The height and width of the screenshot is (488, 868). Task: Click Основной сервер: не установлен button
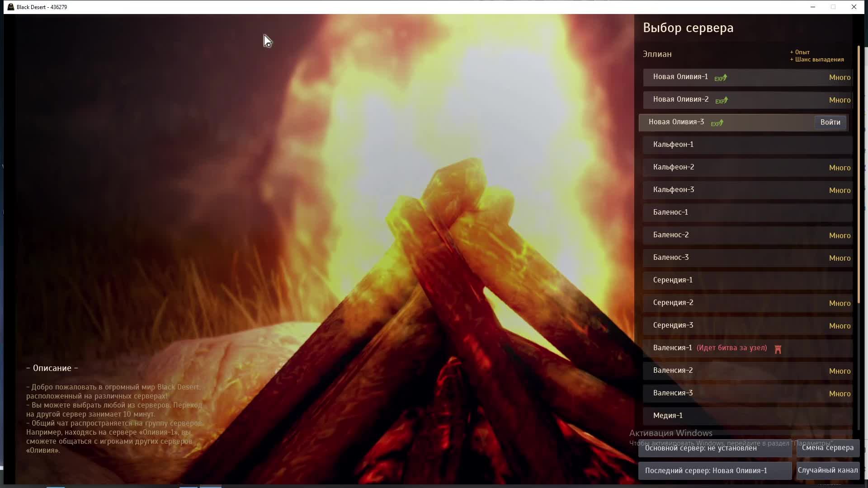tap(715, 448)
